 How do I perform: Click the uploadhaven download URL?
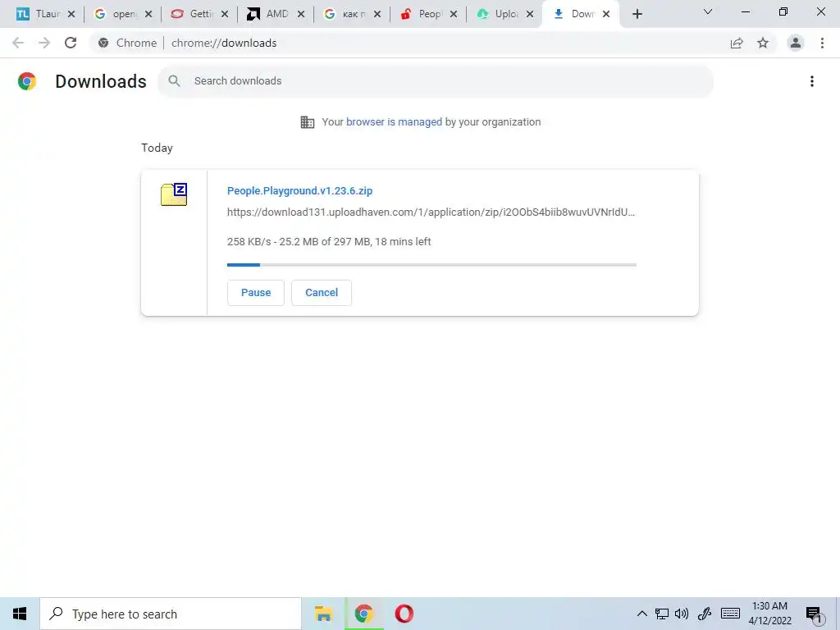[431, 212]
